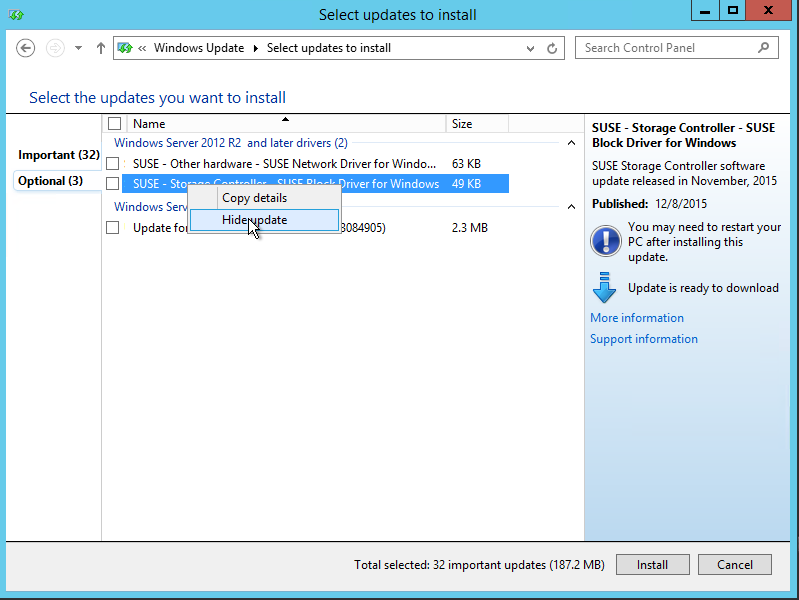The height and width of the screenshot is (600, 799).
Task: Click the Install button
Action: click(x=652, y=565)
